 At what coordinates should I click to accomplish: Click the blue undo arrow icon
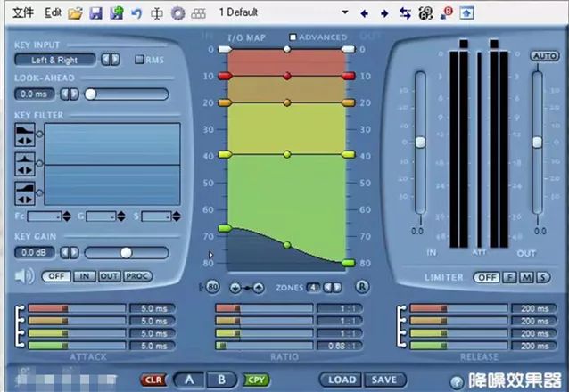pyautogui.click(x=136, y=13)
